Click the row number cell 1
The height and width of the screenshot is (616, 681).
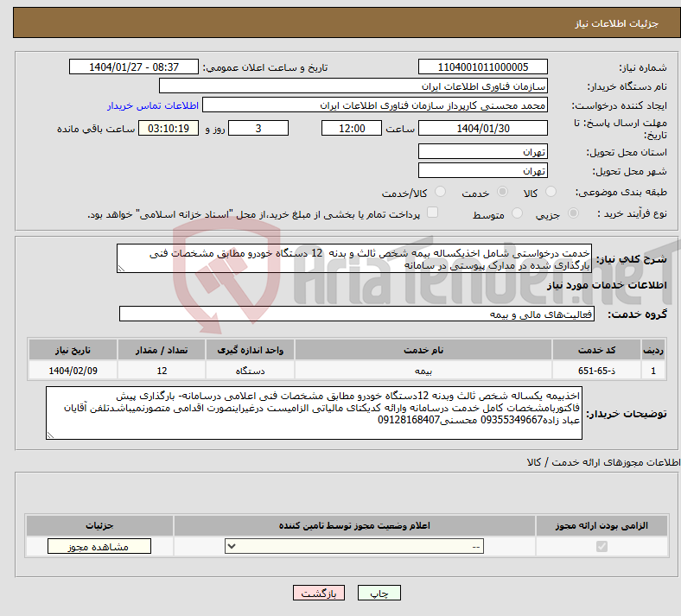click(x=653, y=371)
